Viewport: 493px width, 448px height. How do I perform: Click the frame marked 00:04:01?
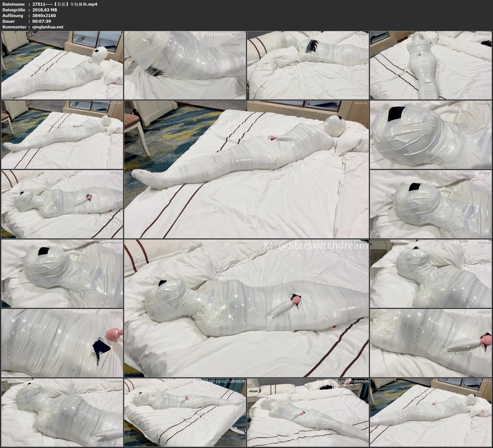point(62,273)
